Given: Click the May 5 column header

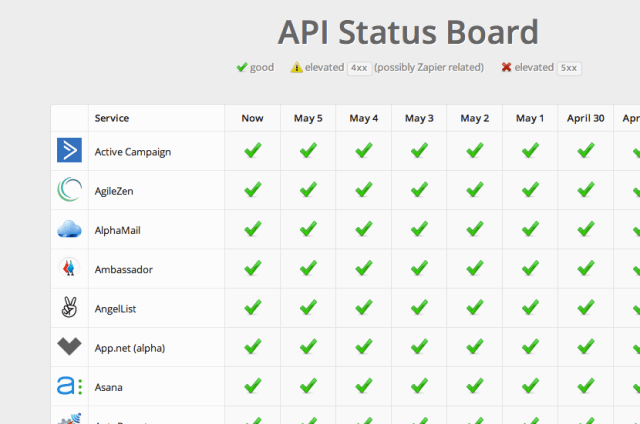Looking at the screenshot, I should tap(308, 118).
